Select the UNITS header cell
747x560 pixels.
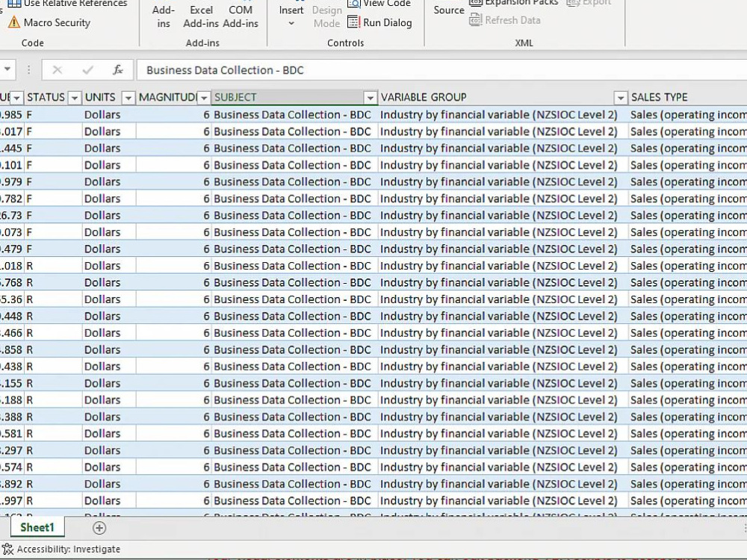coord(109,97)
